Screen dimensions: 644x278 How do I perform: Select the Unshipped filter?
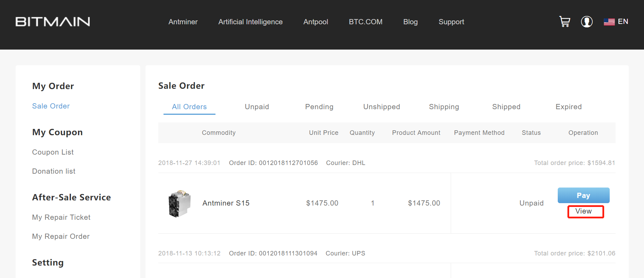pyautogui.click(x=381, y=107)
